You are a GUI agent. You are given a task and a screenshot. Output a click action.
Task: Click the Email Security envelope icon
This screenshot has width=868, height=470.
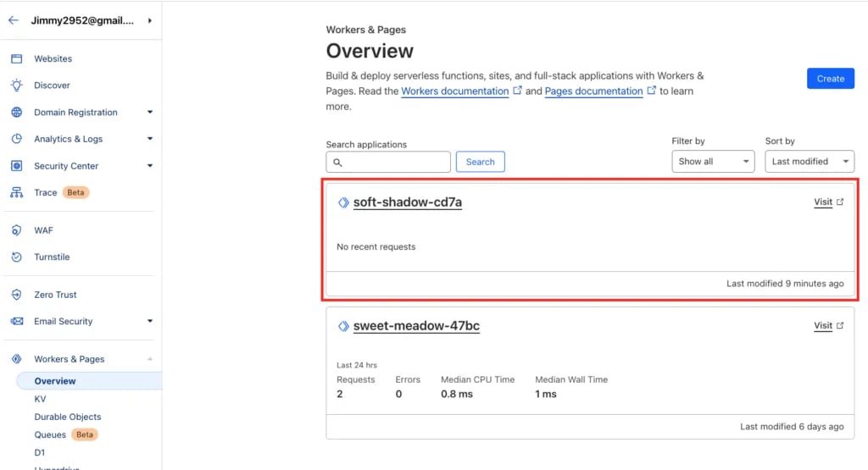click(x=17, y=321)
